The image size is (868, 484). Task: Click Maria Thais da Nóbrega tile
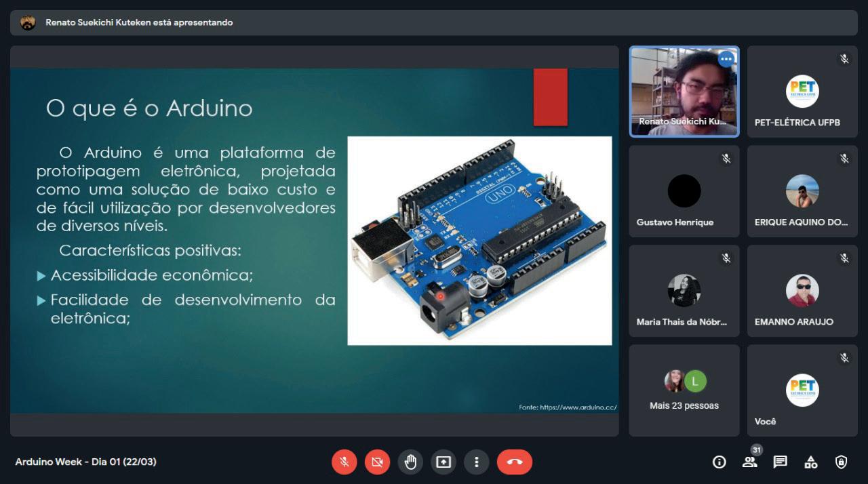coord(684,291)
